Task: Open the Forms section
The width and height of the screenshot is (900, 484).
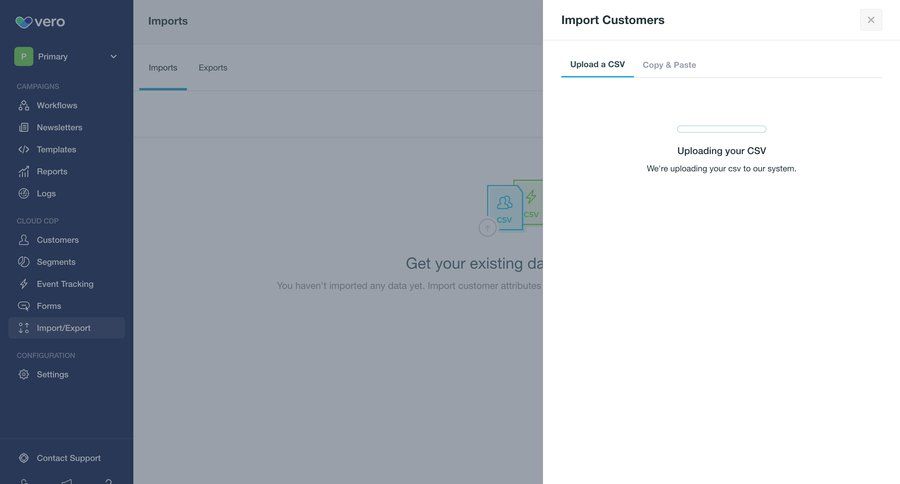Action: point(49,306)
